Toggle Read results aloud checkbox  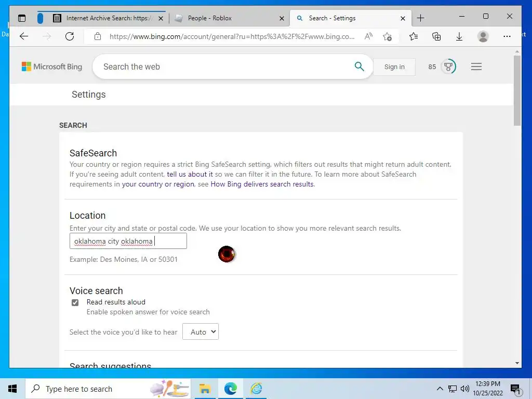click(75, 302)
